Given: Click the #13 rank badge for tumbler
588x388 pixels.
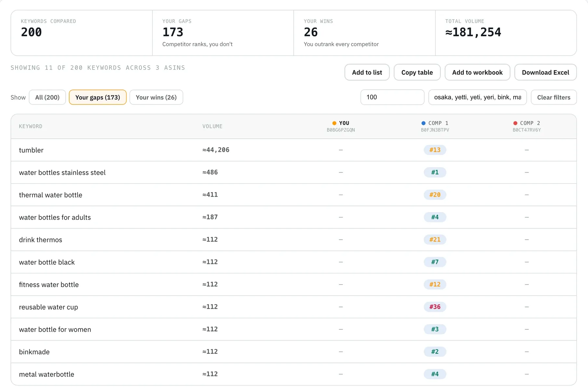Looking at the screenshot, I should 435,150.
